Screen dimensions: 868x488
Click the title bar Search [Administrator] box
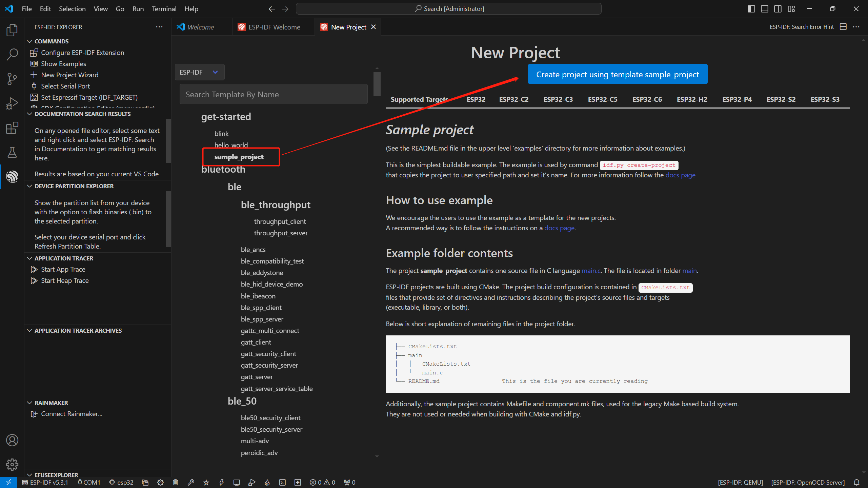[x=449, y=9]
